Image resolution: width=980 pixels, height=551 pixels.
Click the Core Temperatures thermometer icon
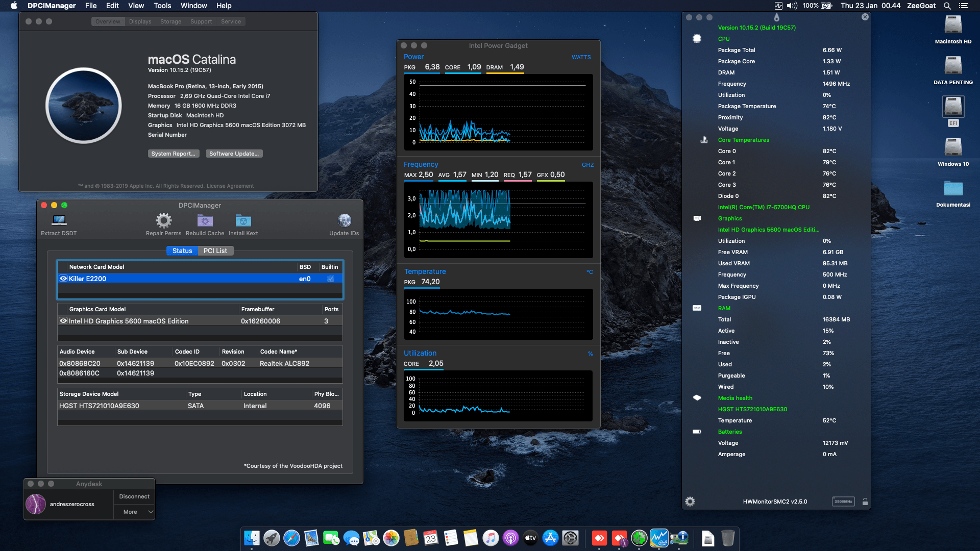704,140
